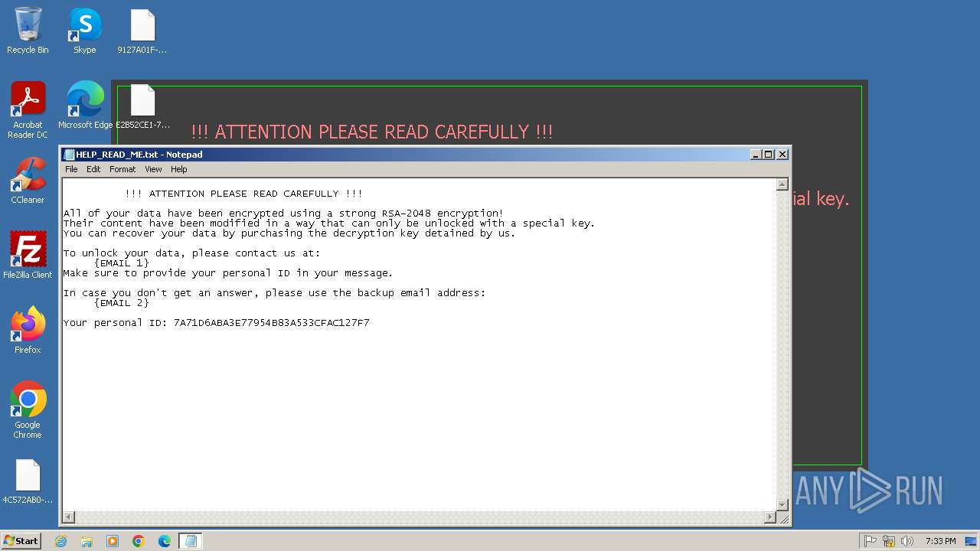Click the personal ID string 7A71D6ABA3E77954B83A533CFAC127F7

[x=272, y=323]
